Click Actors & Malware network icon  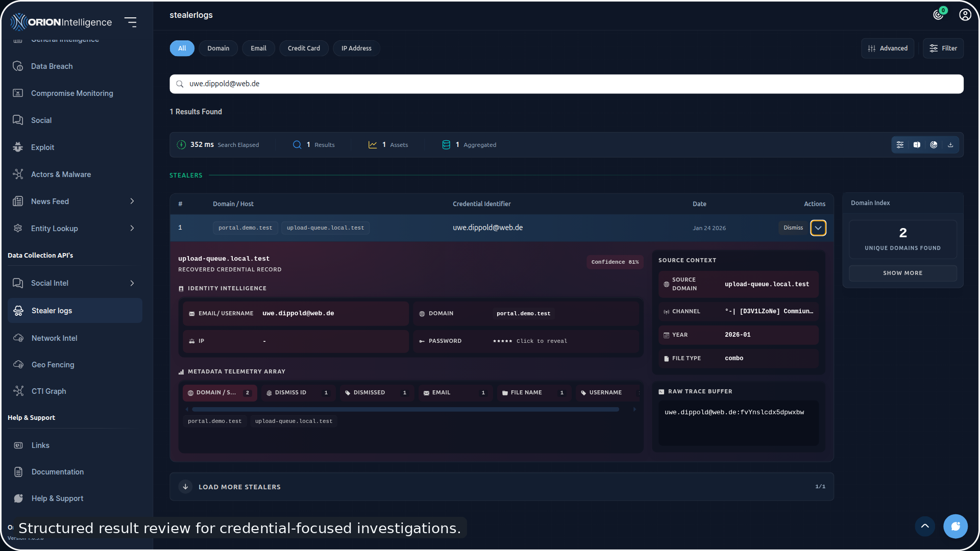click(18, 174)
